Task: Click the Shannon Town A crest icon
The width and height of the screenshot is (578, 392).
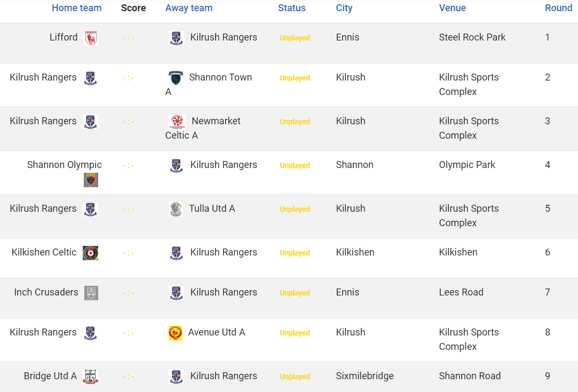Action: click(176, 78)
